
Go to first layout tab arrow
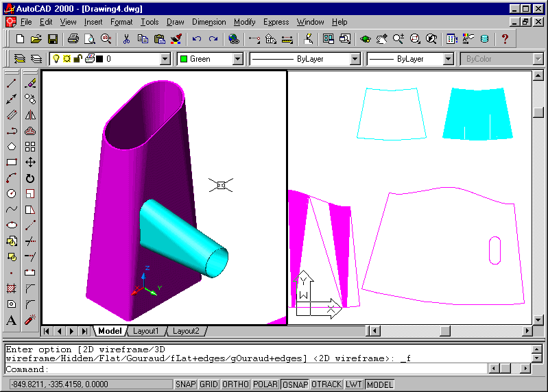tap(47, 331)
